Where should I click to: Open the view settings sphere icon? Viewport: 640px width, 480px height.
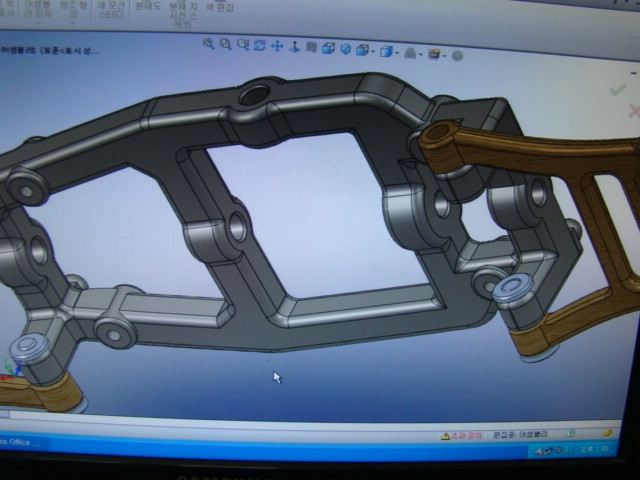[x=457, y=55]
